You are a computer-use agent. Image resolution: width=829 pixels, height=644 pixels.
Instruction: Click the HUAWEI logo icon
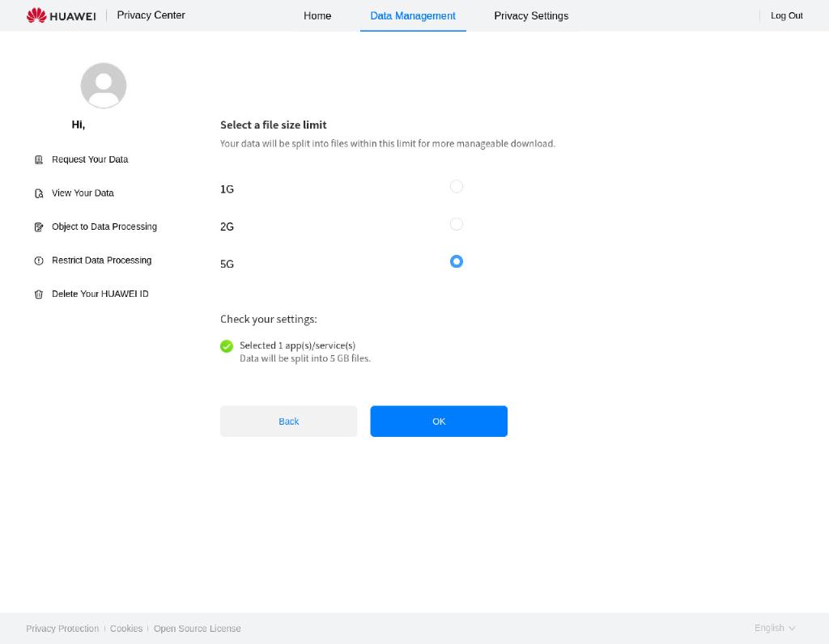[x=36, y=15]
